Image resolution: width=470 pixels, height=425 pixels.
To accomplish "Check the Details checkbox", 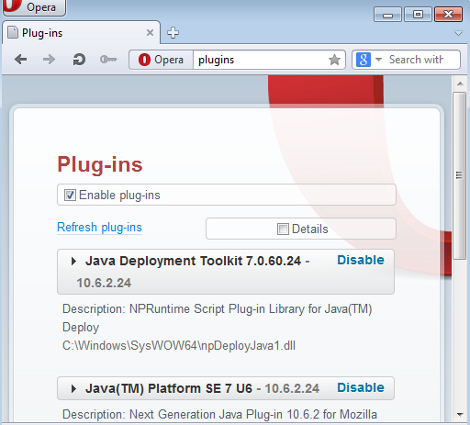I will click(283, 229).
